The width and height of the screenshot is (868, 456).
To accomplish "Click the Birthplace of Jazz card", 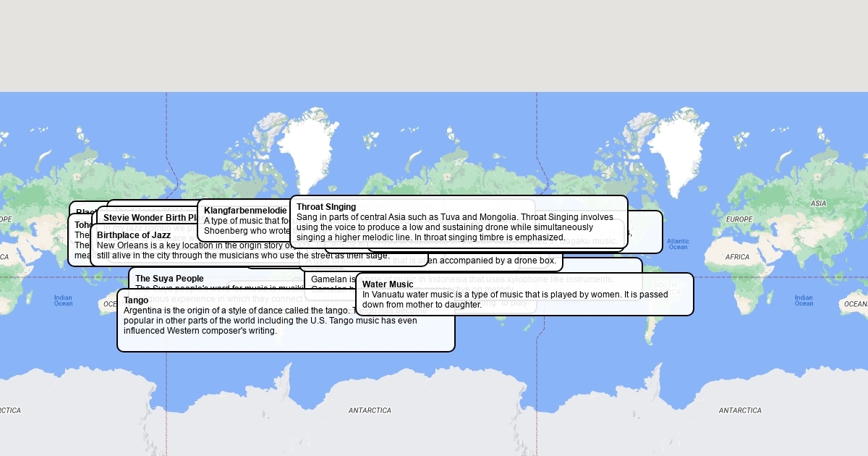I will (x=259, y=245).
